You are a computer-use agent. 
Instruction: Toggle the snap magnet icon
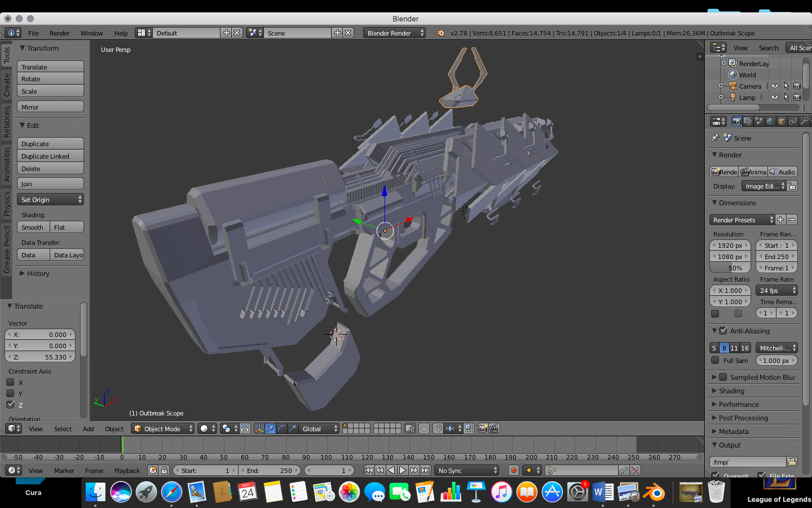pyautogui.click(x=438, y=428)
